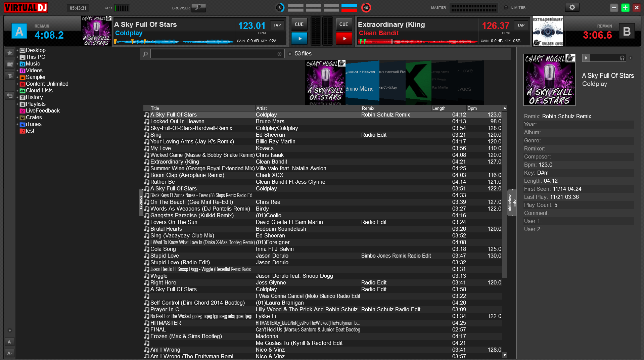Play deck A with the blue play button
The width and height of the screenshot is (644, 360).
pyautogui.click(x=300, y=39)
